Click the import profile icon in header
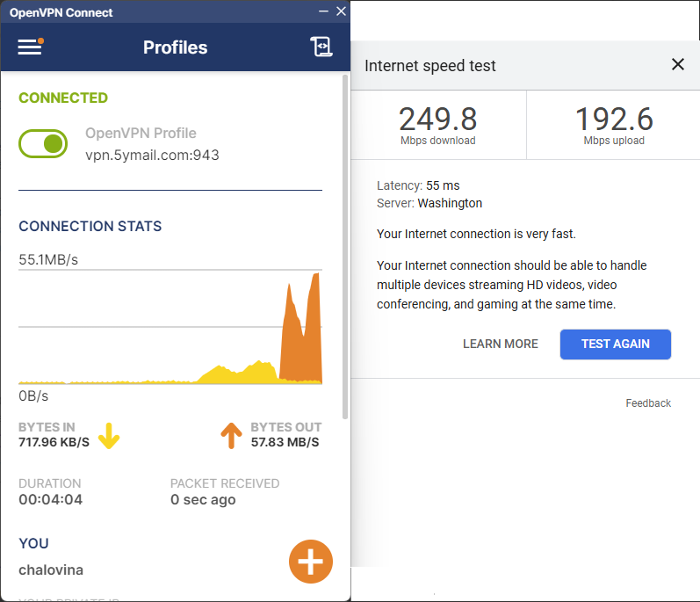The height and width of the screenshot is (602, 700). 321,47
